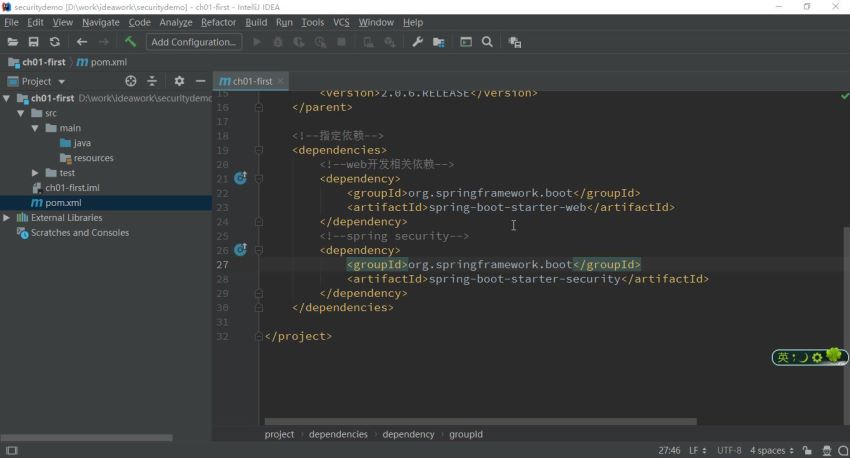This screenshot has width=850, height=458.
Task: Click the editor vertical scrollbar
Action: [846, 325]
